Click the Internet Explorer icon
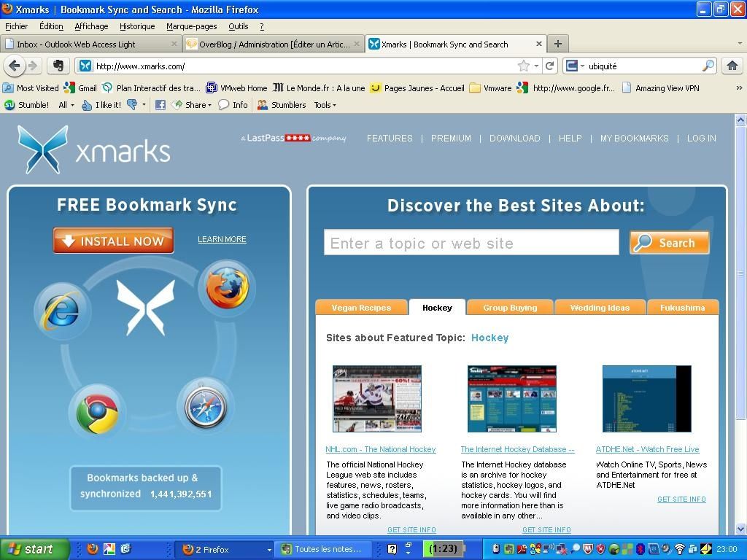The width and height of the screenshot is (747, 560). (62, 311)
